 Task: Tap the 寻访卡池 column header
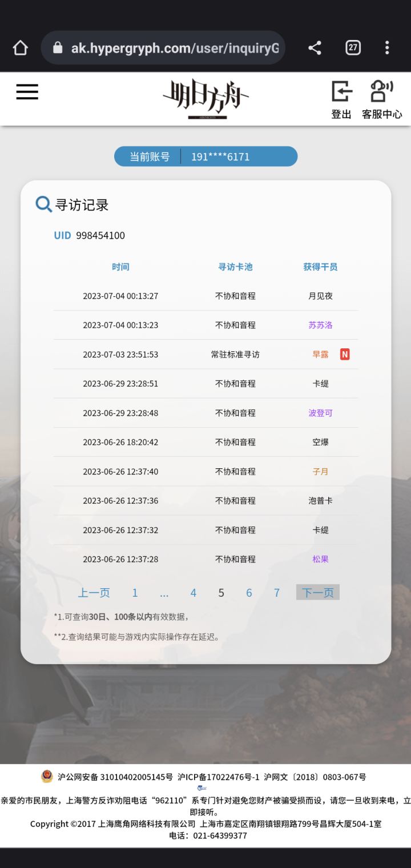click(235, 267)
